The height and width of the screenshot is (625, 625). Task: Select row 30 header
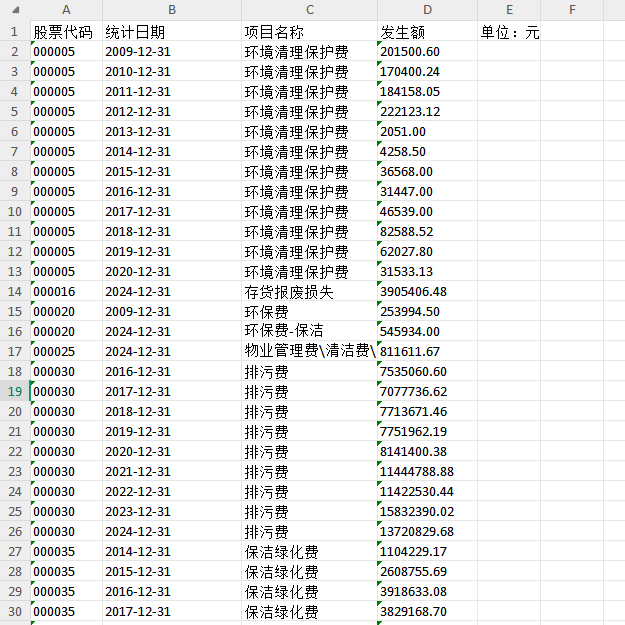point(15,611)
